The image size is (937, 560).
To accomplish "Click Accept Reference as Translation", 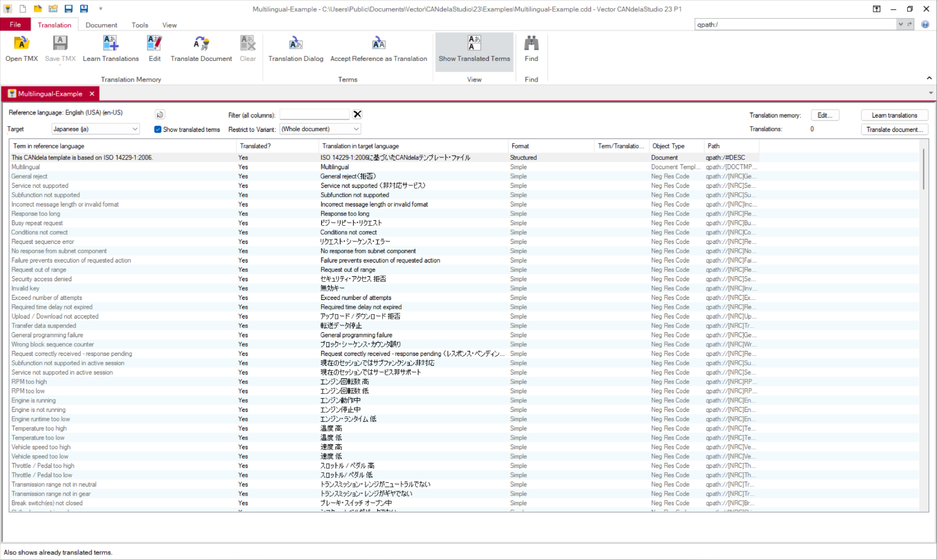I will tap(379, 50).
